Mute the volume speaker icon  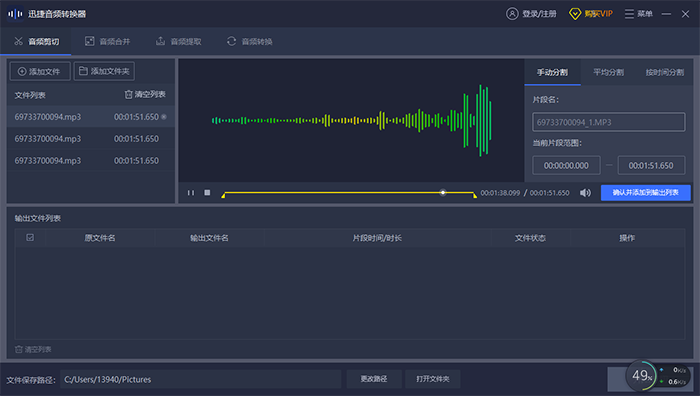click(585, 192)
